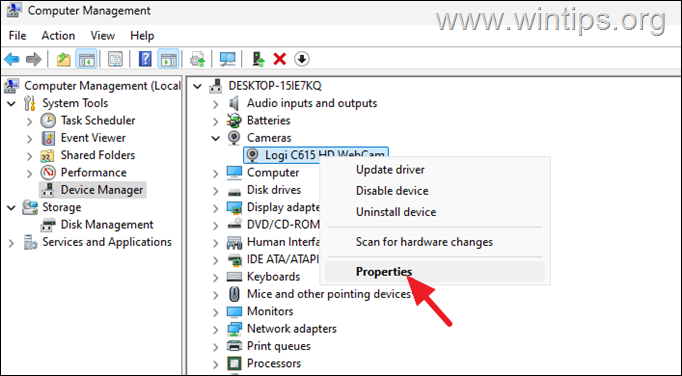Click the red X uninstall device icon

(x=280, y=59)
